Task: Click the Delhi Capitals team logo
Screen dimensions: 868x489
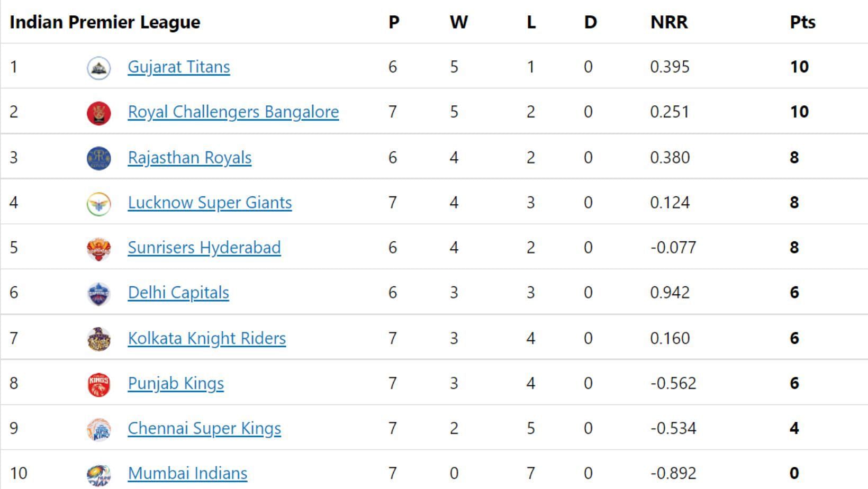Action: (99, 294)
